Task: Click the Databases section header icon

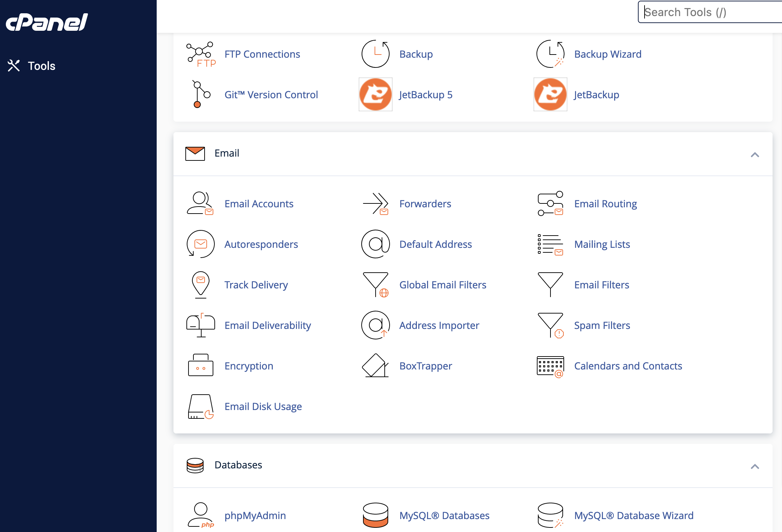Action: coord(195,465)
